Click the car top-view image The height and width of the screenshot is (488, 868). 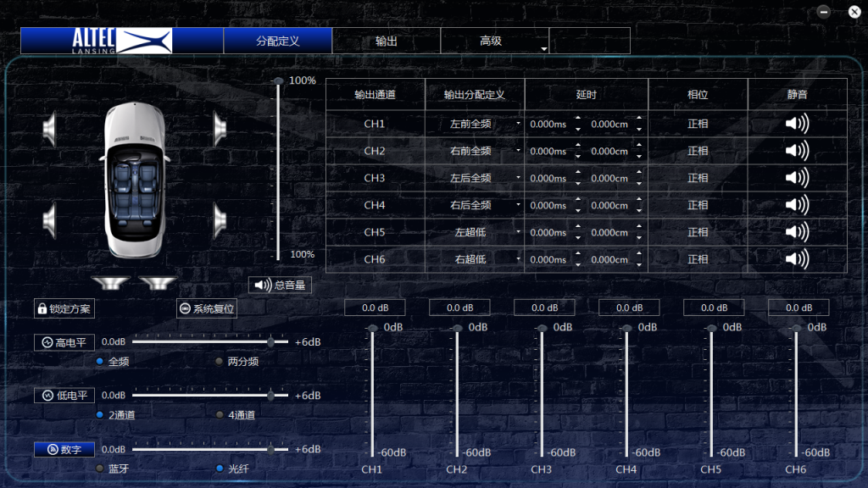pyautogui.click(x=135, y=180)
